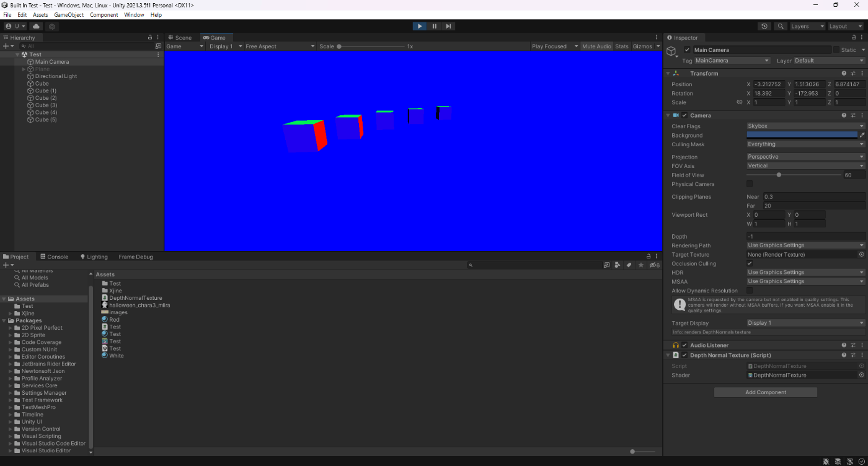
Task: Open the Layer dropdown Default
Action: (829, 61)
